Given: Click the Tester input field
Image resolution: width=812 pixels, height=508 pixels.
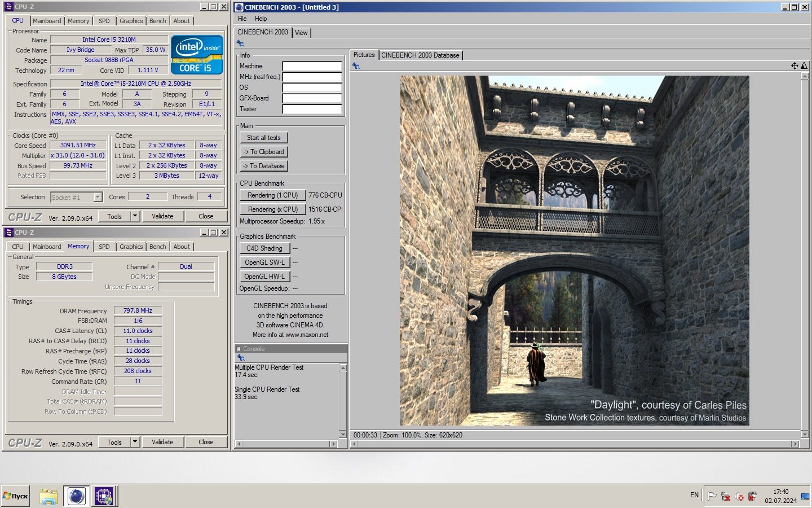Looking at the screenshot, I should 312,109.
